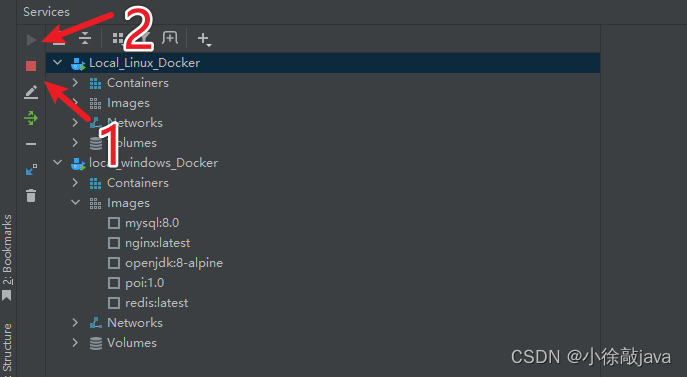Open Edit Configuration pencil icon

point(31,92)
